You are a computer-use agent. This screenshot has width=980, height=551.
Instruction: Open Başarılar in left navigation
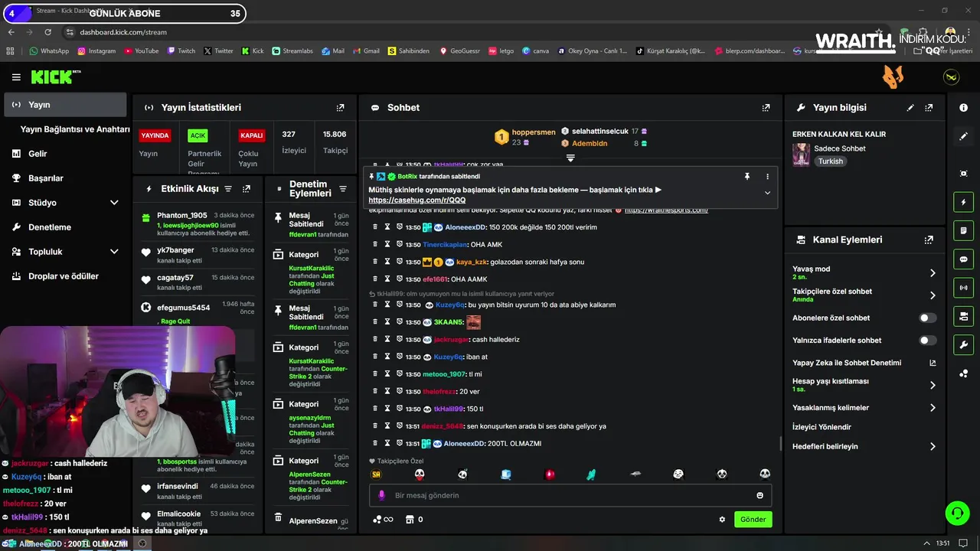pyautogui.click(x=46, y=178)
